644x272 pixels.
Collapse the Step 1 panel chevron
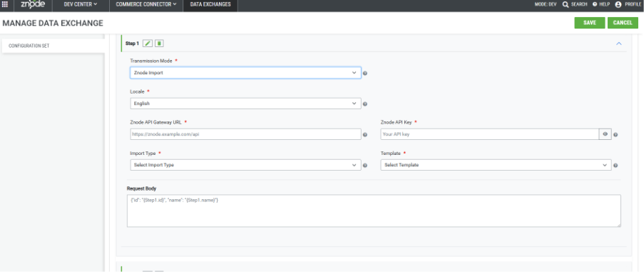point(619,43)
